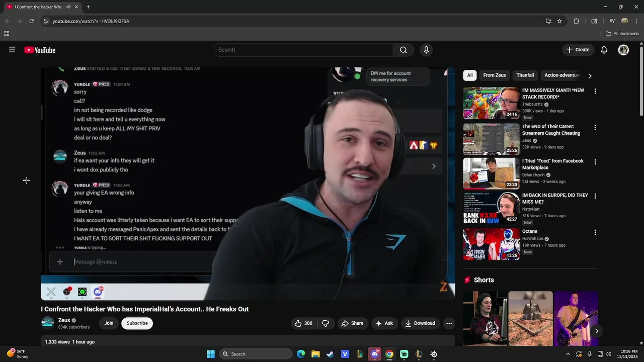Screen dimensions: 644x362
Task: Like the video with thumbs up
Action: click(303, 323)
